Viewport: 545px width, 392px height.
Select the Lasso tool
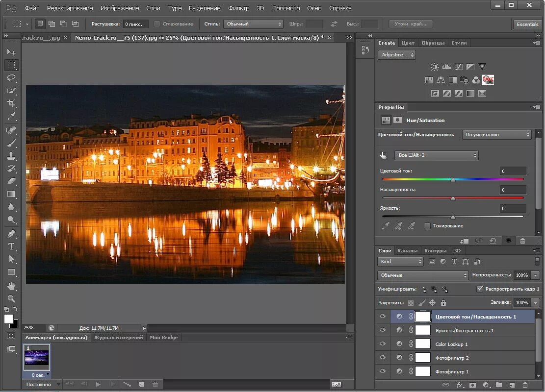point(12,78)
